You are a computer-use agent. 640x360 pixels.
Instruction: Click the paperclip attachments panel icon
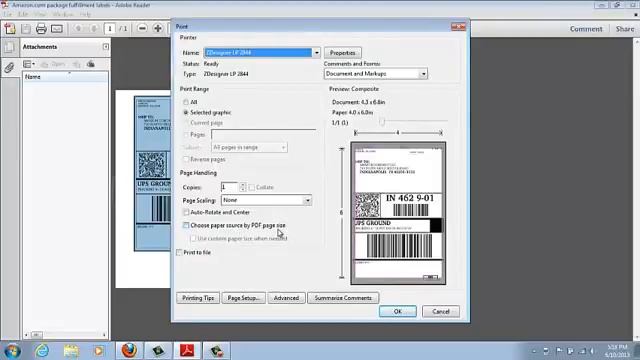(9, 67)
